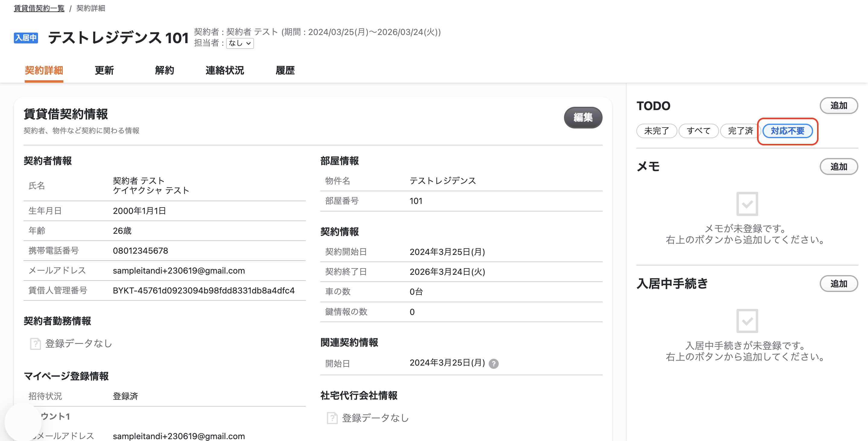
Task: Click phone number 08012345678
Action: coord(140,251)
